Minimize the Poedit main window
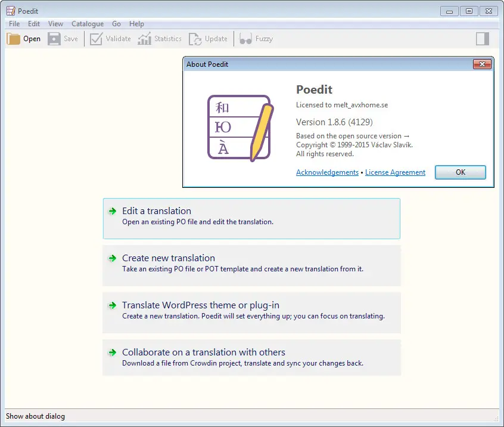Viewport: 504px width, 427px height. [x=449, y=11]
